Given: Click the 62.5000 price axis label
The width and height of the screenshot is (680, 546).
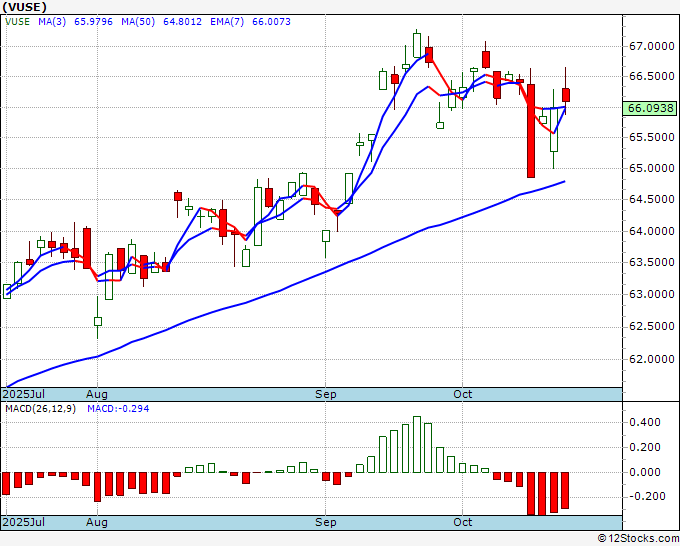Looking at the screenshot, I should tap(652, 326).
